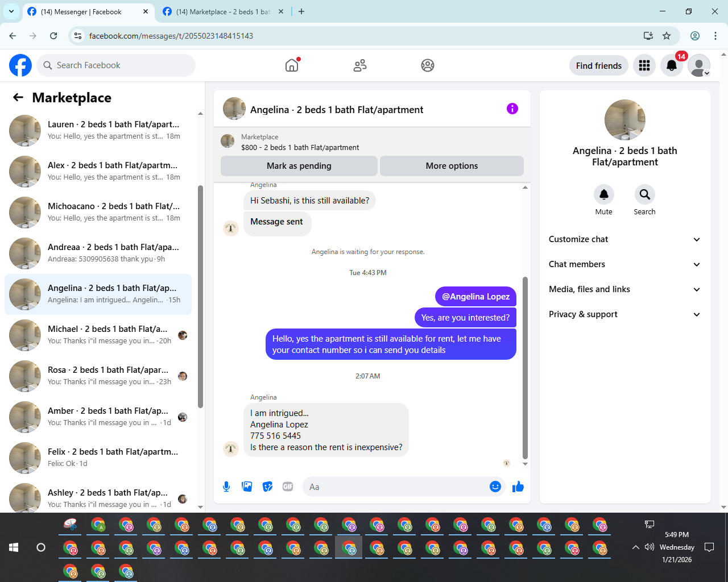This screenshot has height=582, width=728.
Task: Click the Mark as pending button
Action: point(299,166)
